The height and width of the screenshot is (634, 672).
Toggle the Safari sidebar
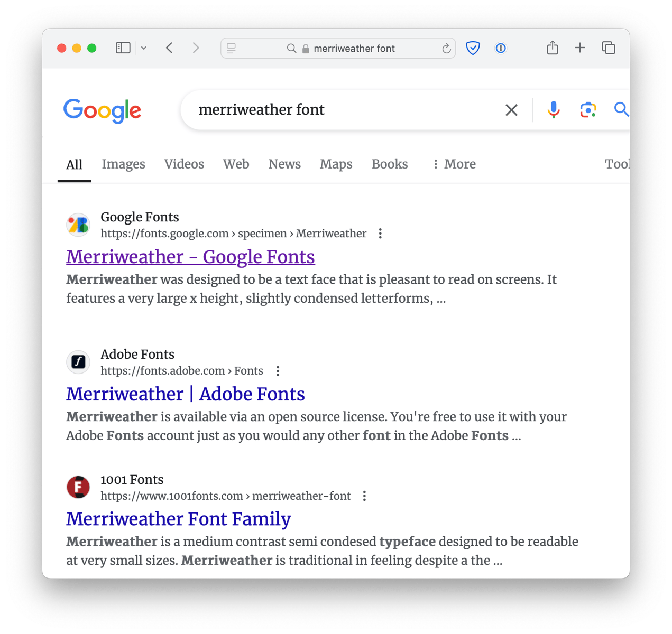123,48
